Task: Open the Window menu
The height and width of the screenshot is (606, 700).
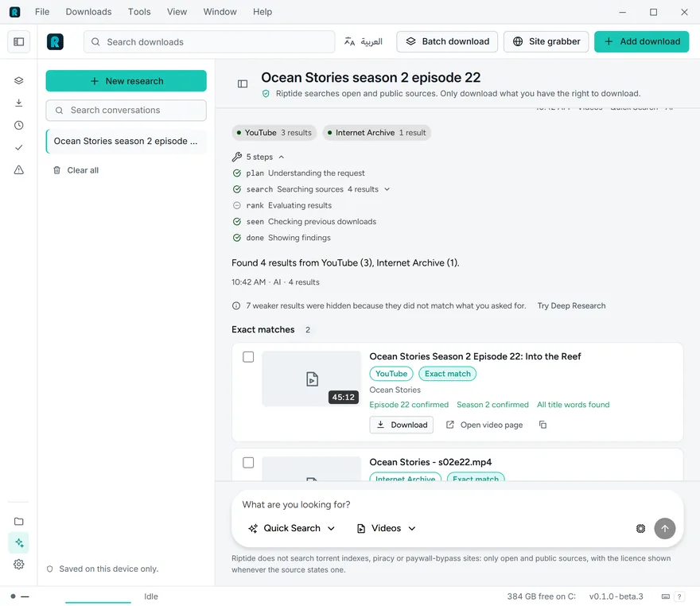Action: click(x=220, y=12)
